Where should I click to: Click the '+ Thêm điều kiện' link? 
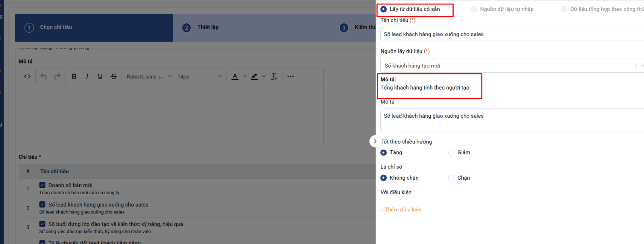coord(401,209)
